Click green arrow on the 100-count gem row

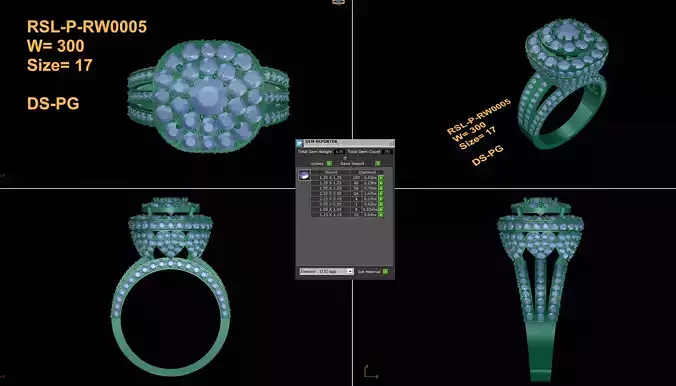tap(381, 178)
